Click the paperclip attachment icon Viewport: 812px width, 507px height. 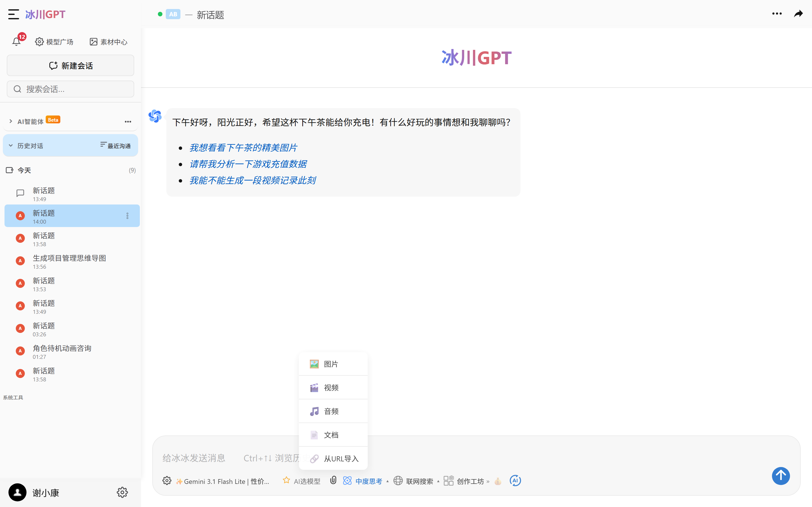333,481
